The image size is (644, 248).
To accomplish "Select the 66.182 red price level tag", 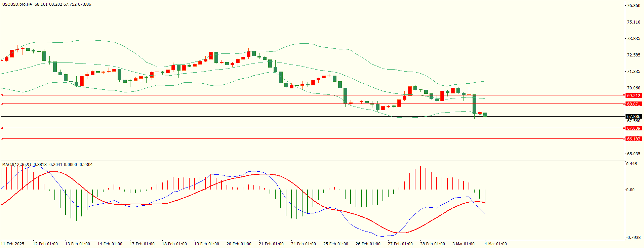I will [x=634, y=139].
